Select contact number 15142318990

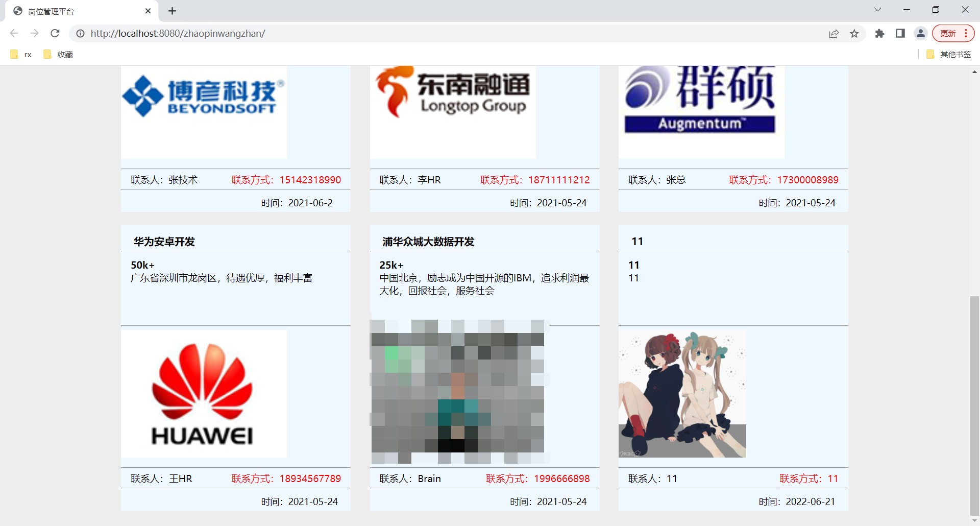click(310, 180)
